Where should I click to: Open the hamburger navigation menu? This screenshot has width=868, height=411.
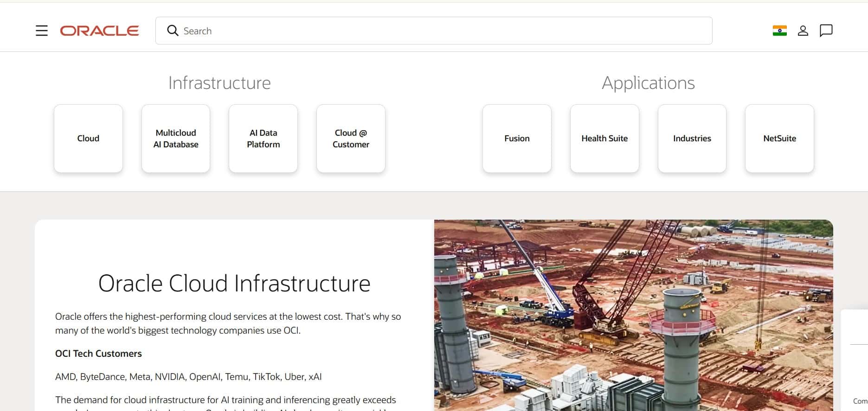point(42,31)
